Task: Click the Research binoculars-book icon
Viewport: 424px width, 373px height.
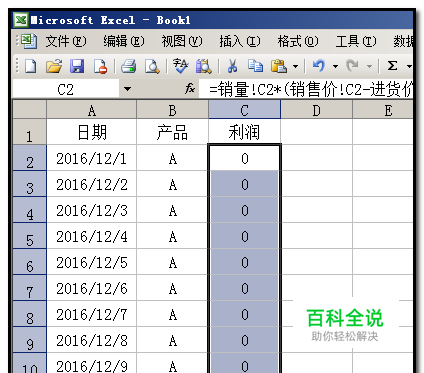Action: (204, 66)
